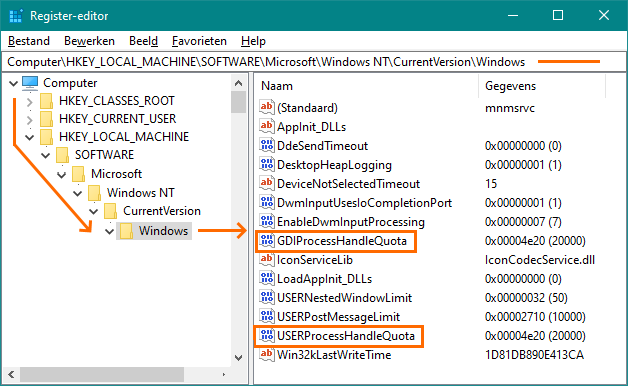Select the USERPostMessageLimit value name
Image resolution: width=628 pixels, height=386 pixels.
(x=338, y=317)
